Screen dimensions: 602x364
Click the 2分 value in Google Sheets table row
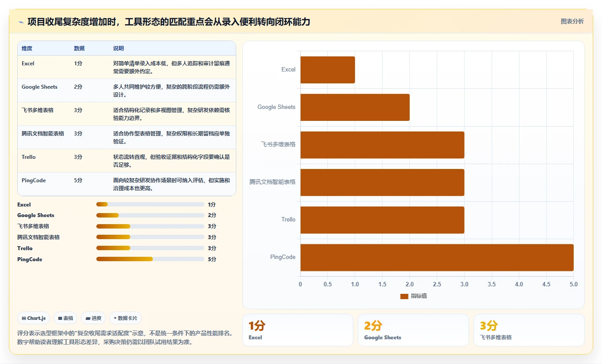coord(78,87)
